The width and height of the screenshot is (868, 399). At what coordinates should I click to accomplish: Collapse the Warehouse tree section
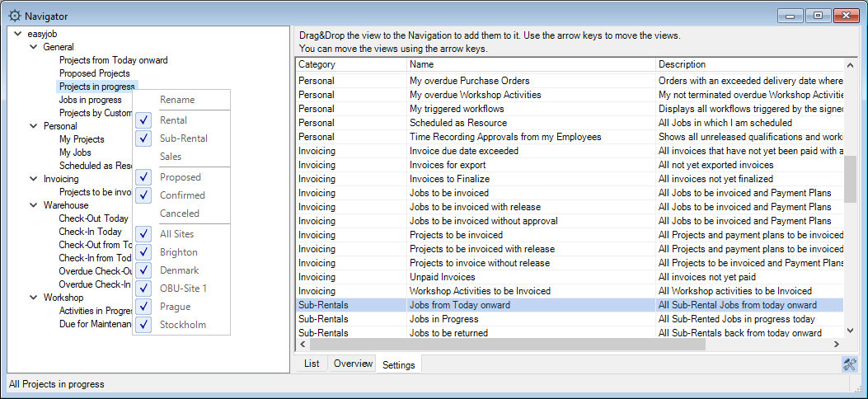33,205
